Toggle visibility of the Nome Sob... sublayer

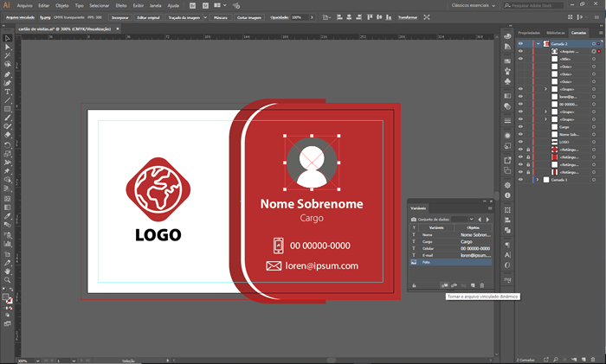(x=520, y=134)
